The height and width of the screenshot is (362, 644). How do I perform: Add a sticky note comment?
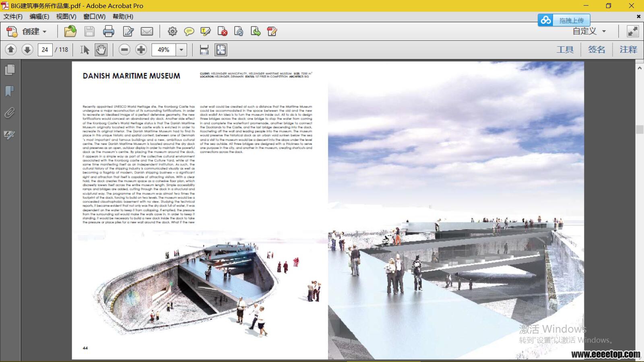(189, 31)
